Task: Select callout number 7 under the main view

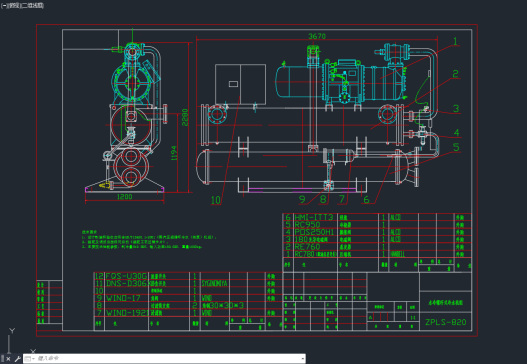Action: point(342,199)
